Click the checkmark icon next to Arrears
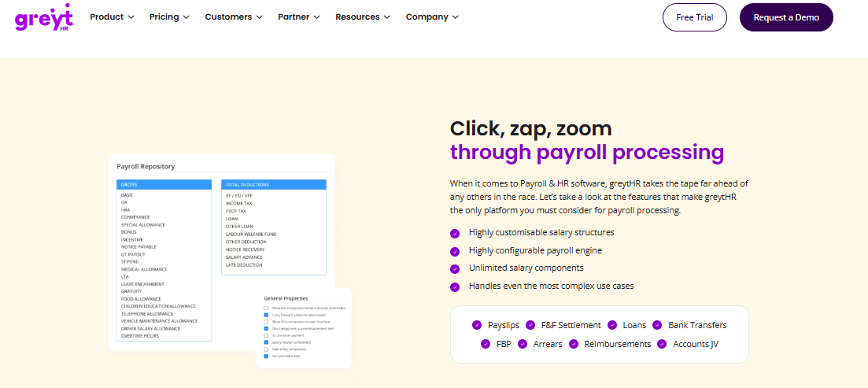868x388 pixels. 522,344
